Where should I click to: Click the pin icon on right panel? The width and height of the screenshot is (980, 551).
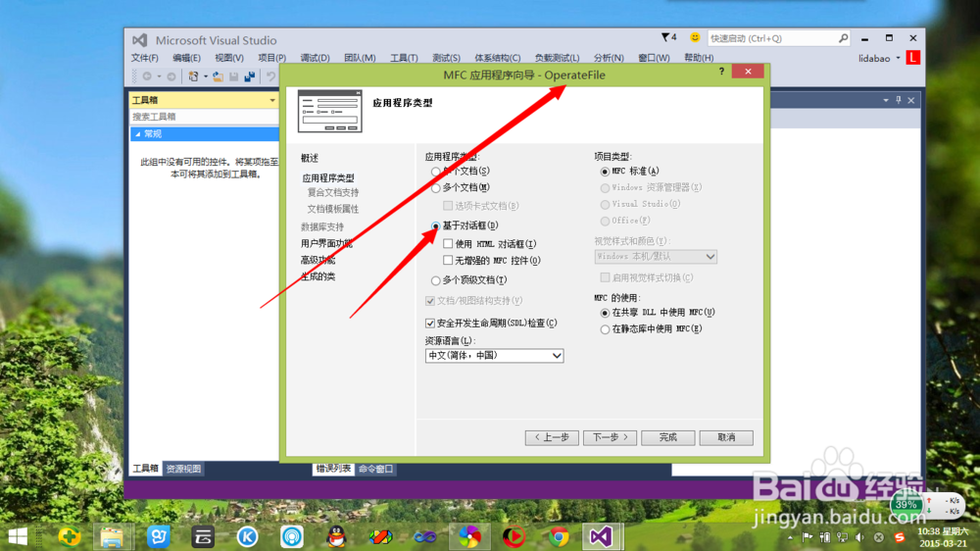[x=899, y=100]
